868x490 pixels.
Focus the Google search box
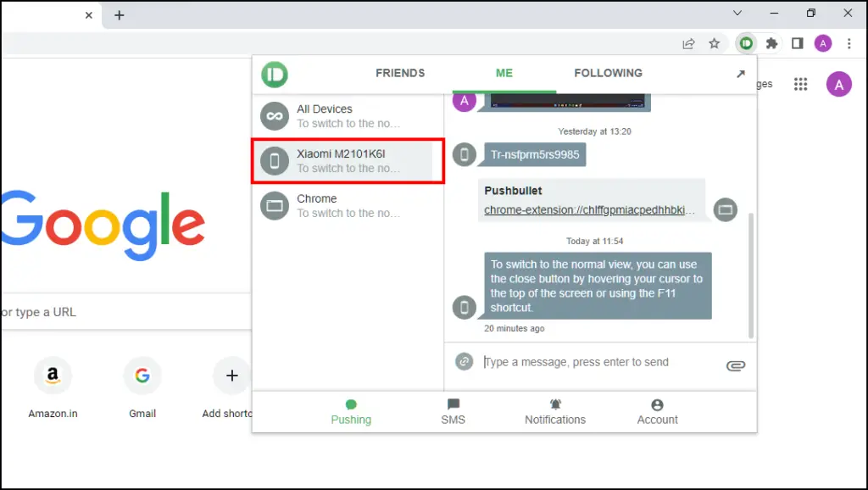126,312
